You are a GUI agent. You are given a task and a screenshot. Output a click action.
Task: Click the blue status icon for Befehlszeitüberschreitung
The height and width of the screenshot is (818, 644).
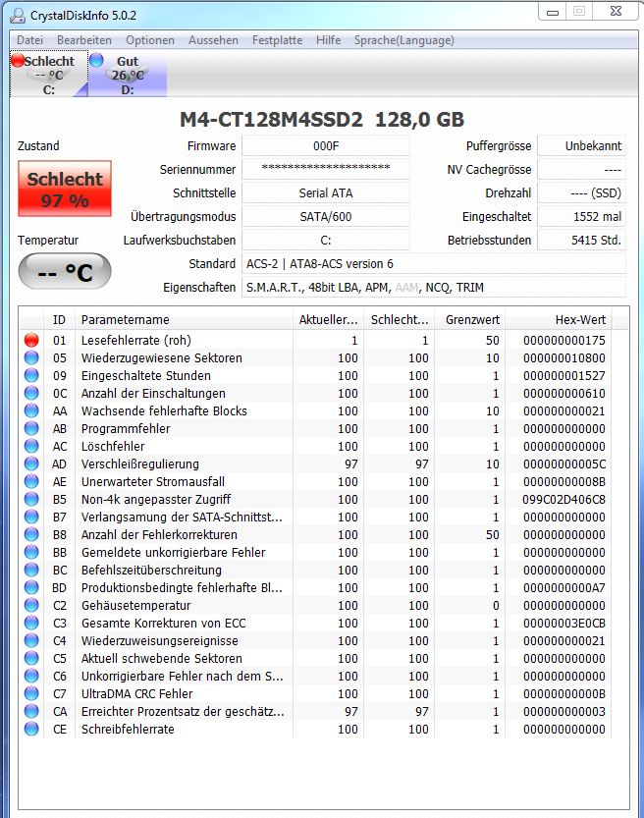click(x=31, y=571)
